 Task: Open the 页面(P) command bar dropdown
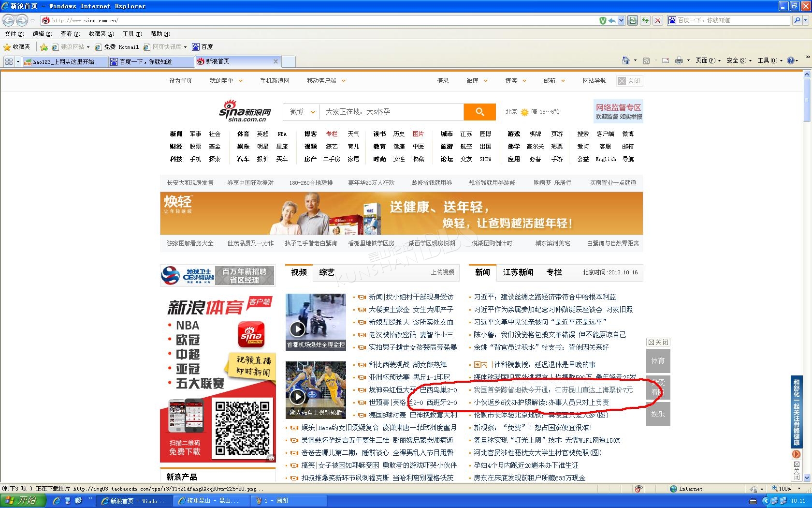click(x=708, y=60)
